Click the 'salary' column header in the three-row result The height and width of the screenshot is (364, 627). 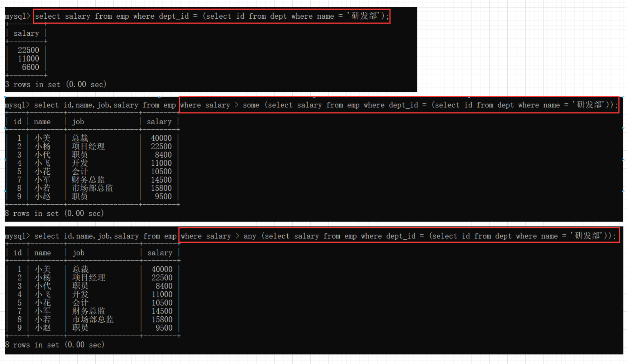(x=27, y=33)
